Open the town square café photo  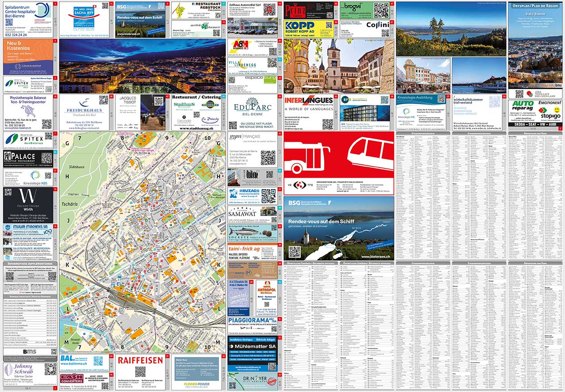point(423,75)
